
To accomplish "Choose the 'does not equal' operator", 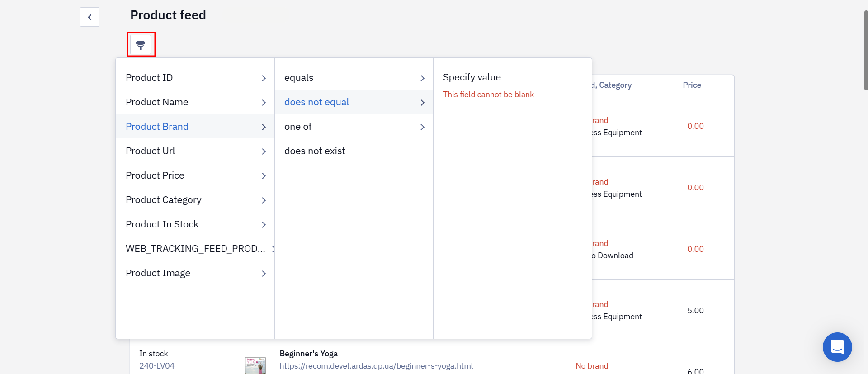I will 354,102.
